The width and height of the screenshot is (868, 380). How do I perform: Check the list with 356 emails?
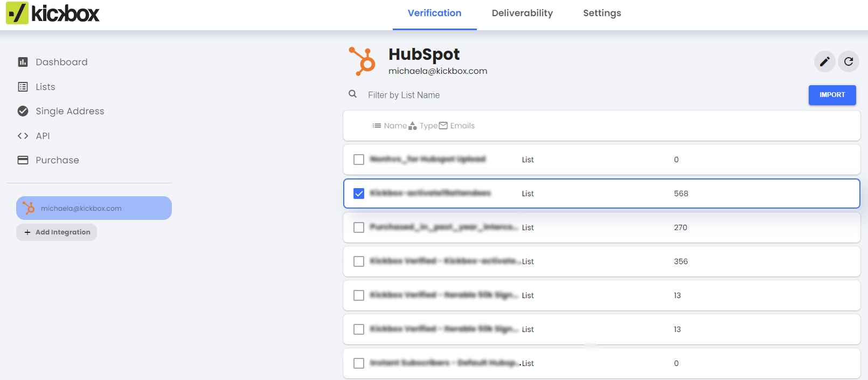click(x=359, y=261)
